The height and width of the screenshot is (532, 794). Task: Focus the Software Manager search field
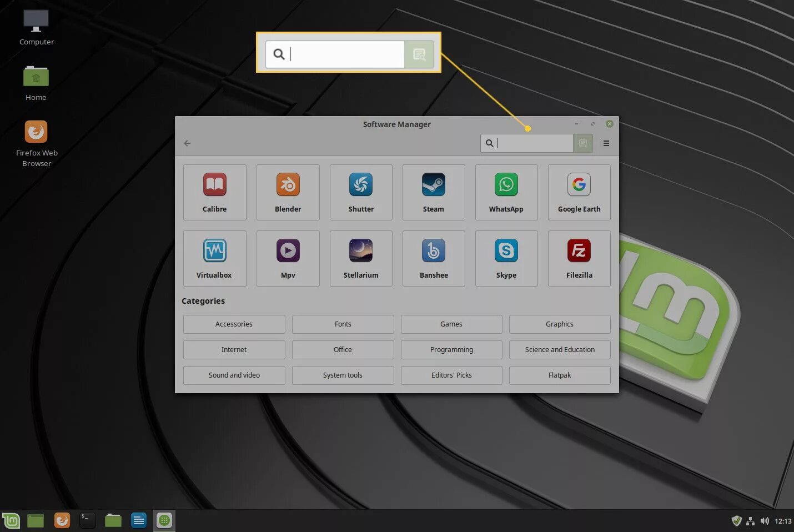tap(527, 143)
